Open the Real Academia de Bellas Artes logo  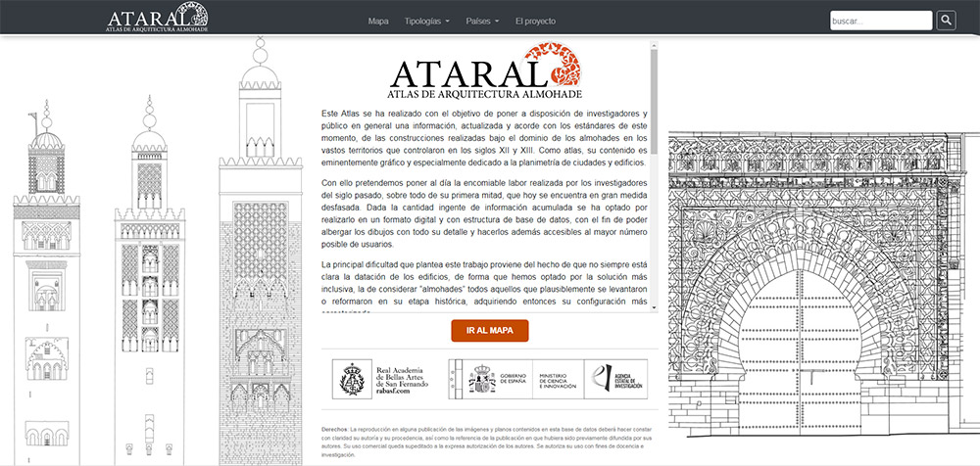pyautogui.click(x=381, y=379)
